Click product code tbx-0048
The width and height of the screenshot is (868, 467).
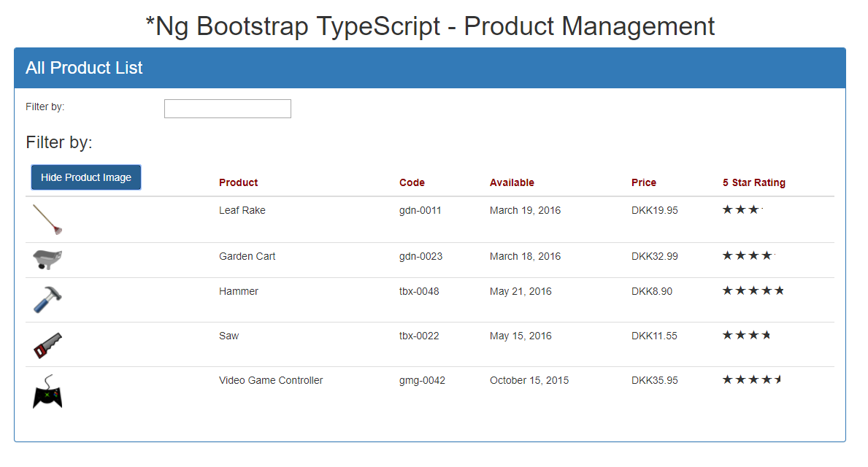tap(419, 291)
